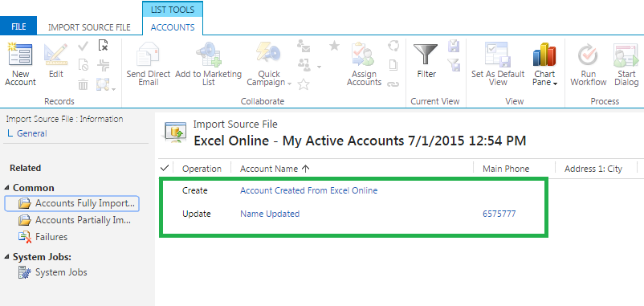Viewport: 644px width, 306px height.
Task: Click the phone number 6575777
Action: coord(499,214)
